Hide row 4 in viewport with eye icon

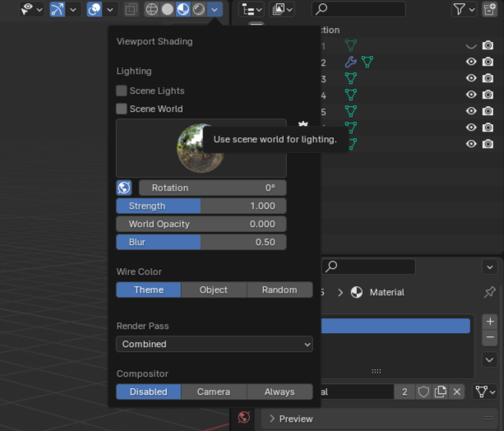471,95
